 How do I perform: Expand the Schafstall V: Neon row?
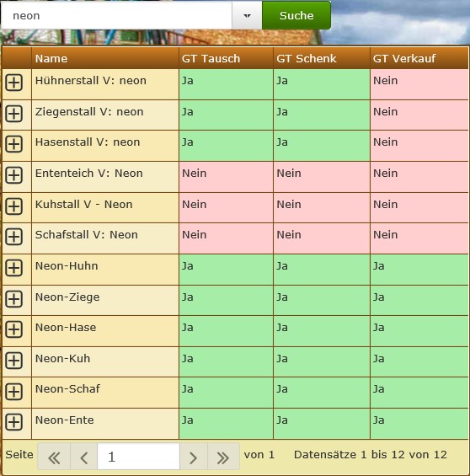[14, 237]
